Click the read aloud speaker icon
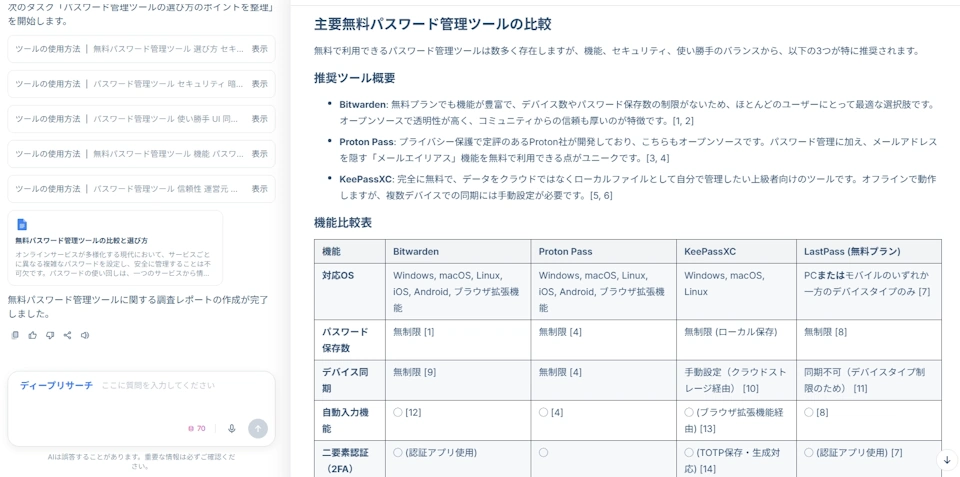960x477 pixels. coord(85,336)
